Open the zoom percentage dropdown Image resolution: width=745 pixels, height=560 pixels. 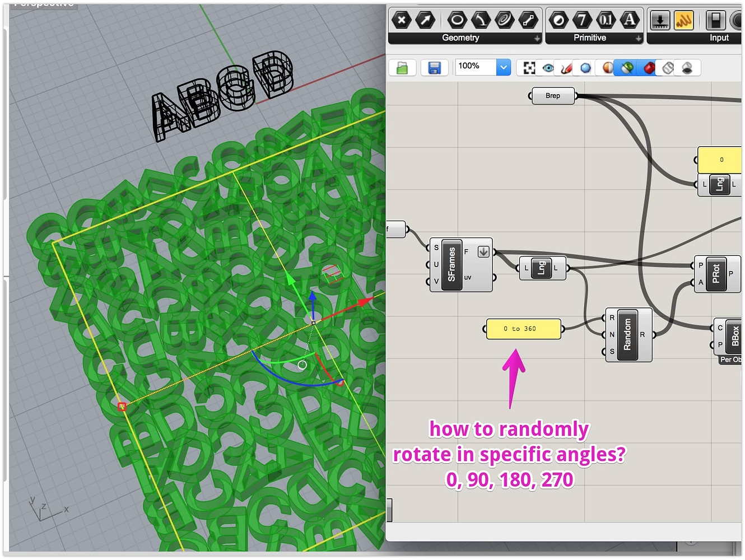(x=503, y=67)
